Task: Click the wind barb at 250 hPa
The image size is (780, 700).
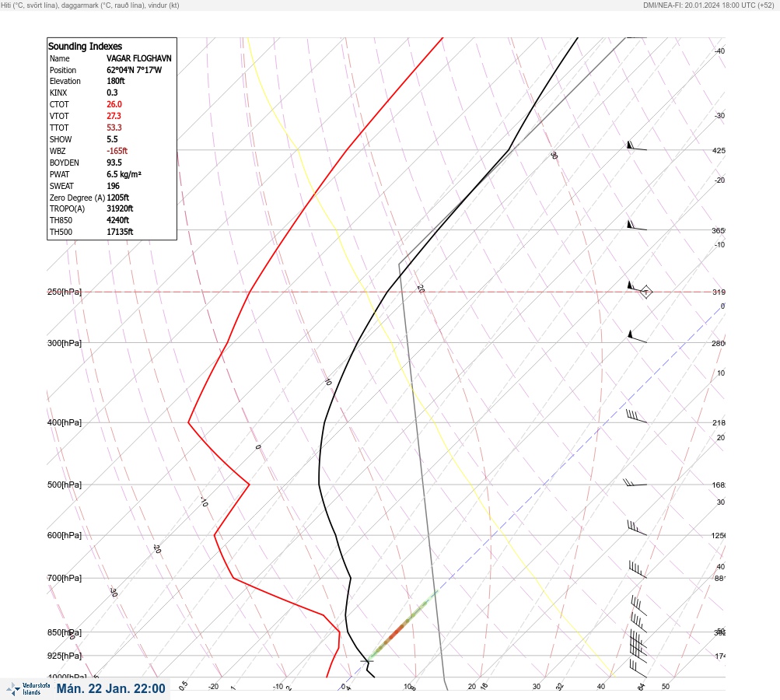Action: [x=637, y=288]
